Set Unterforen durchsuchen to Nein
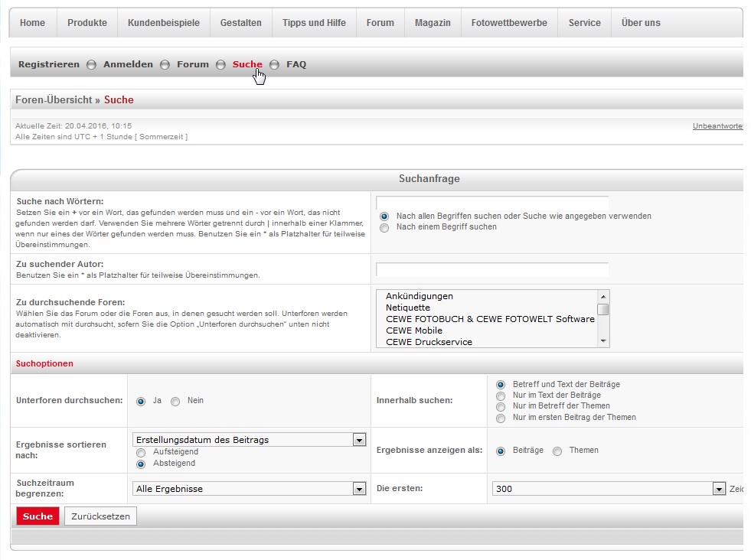 click(175, 401)
